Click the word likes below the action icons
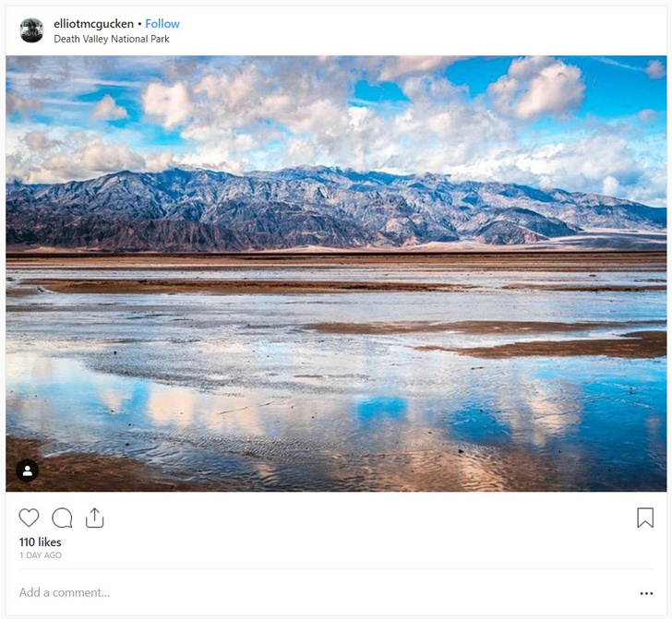This screenshot has width=672, height=619. click(50, 542)
